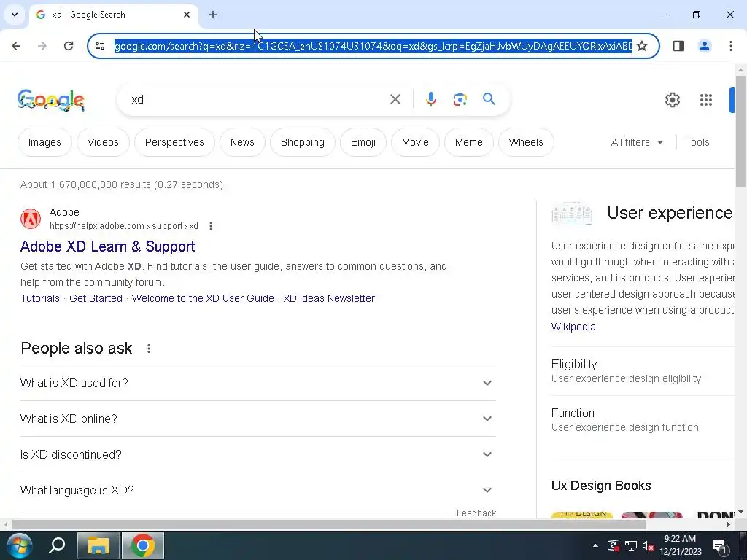This screenshot has width=747, height=560.
Task: Click the Feedback link below the questions
Action: coord(476,513)
